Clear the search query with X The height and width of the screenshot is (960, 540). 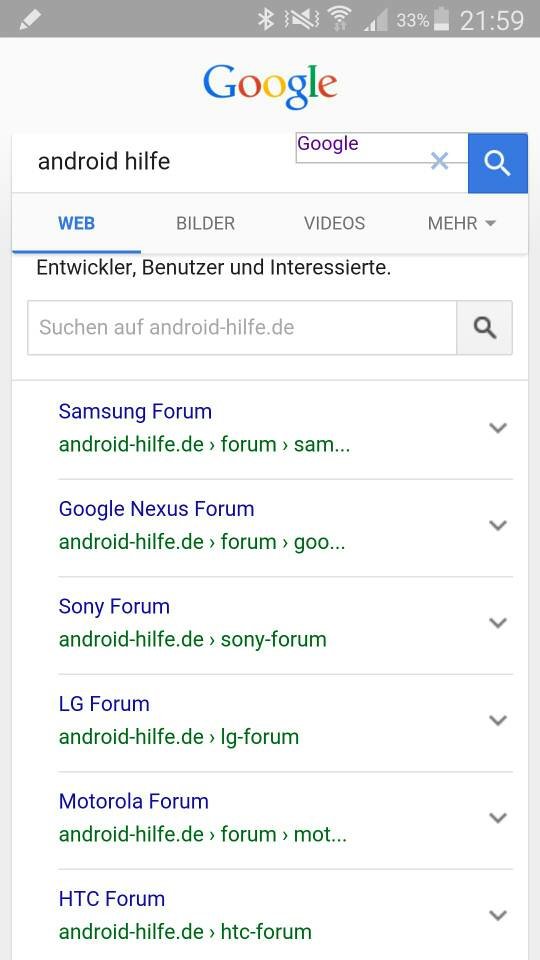pyautogui.click(x=439, y=162)
